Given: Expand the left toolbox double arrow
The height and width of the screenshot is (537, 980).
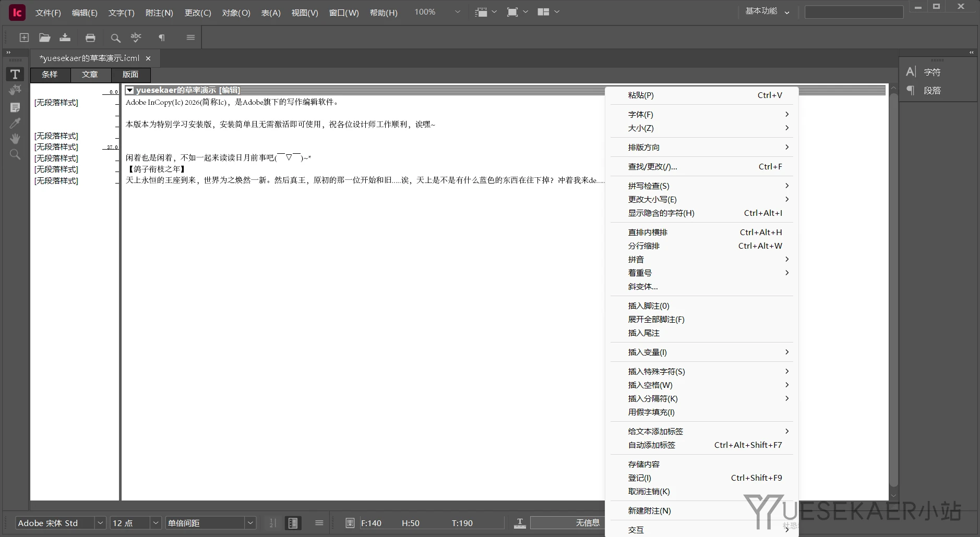Looking at the screenshot, I should (x=8, y=53).
